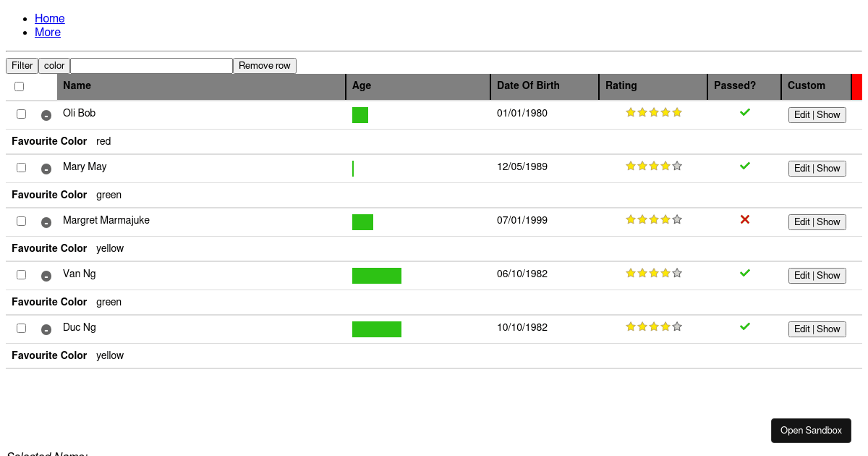This screenshot has height=456, width=868.
Task: Click Oli Bob's five-star rating
Action: [x=653, y=112]
